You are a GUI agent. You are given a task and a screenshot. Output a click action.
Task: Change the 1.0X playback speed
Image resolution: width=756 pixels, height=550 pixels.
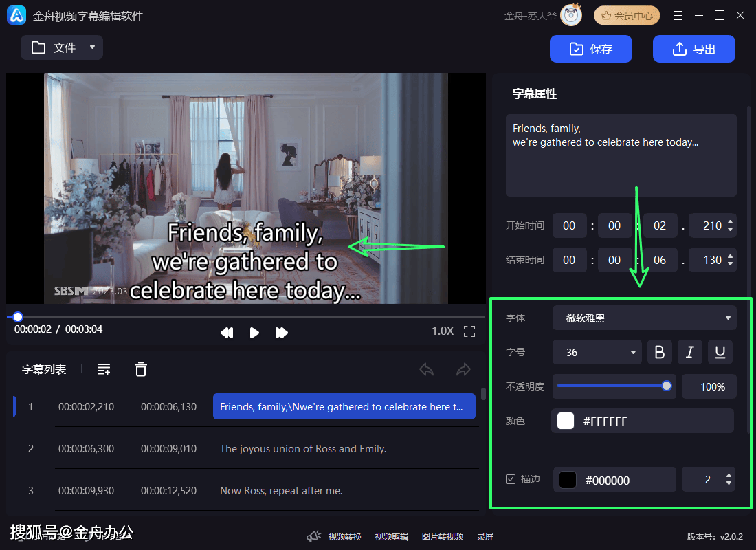(443, 331)
